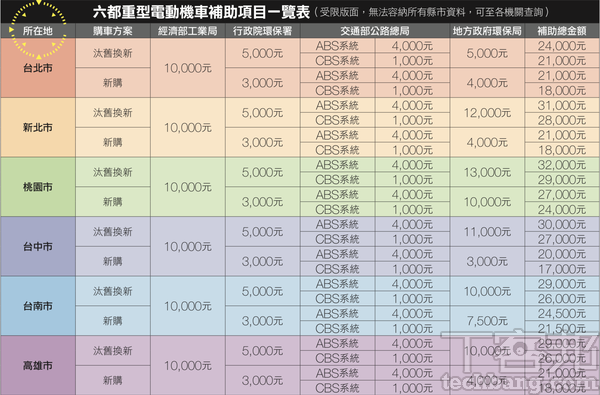This screenshot has height=395, width=600.
Task: Click 汰舊換新 in the 台北市 row
Action: 112,53
